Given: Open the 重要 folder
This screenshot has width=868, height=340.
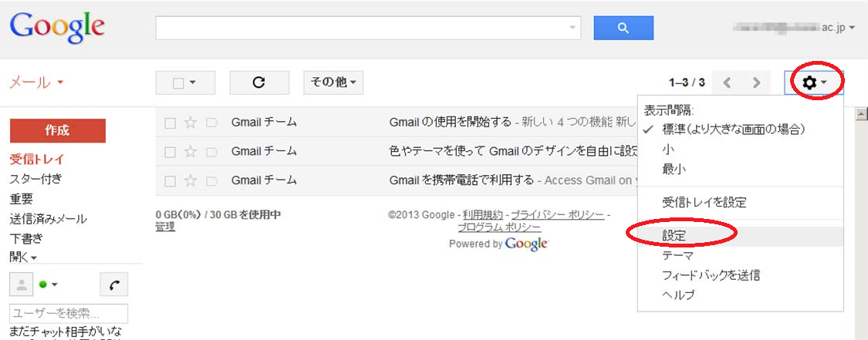Looking at the screenshot, I should pyautogui.click(x=21, y=198).
